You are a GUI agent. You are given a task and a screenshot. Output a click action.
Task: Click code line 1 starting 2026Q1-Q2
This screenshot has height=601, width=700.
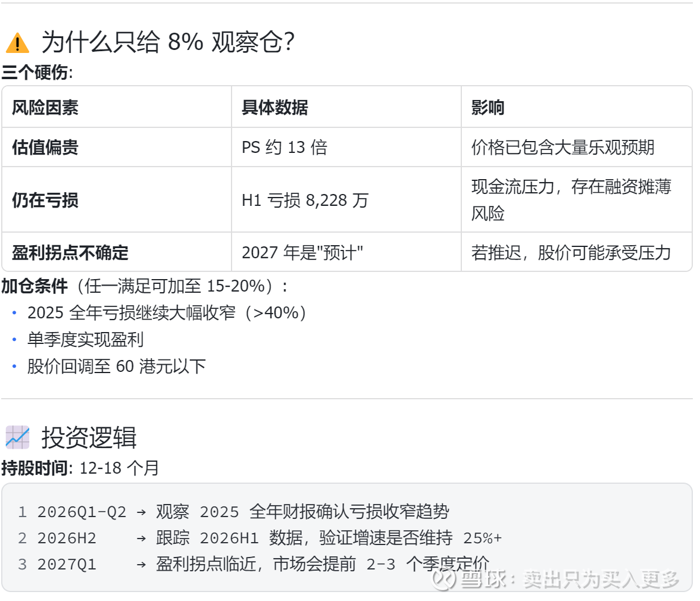pos(243,512)
